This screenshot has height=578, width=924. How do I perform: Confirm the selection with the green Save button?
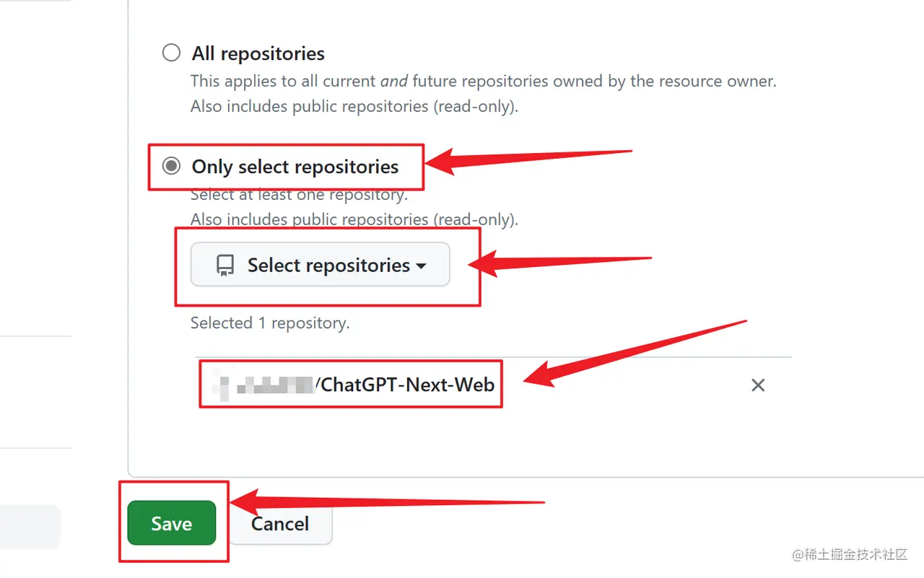[x=172, y=523]
